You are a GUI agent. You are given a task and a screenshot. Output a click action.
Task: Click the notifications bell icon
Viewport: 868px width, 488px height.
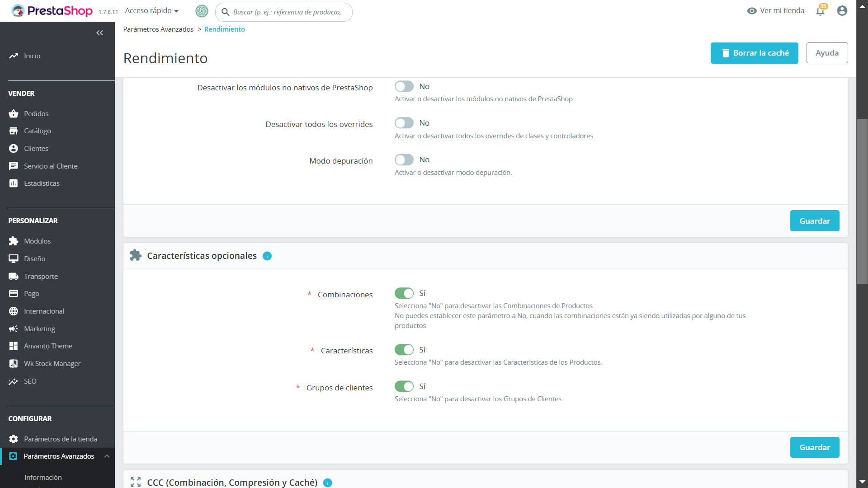(x=820, y=11)
